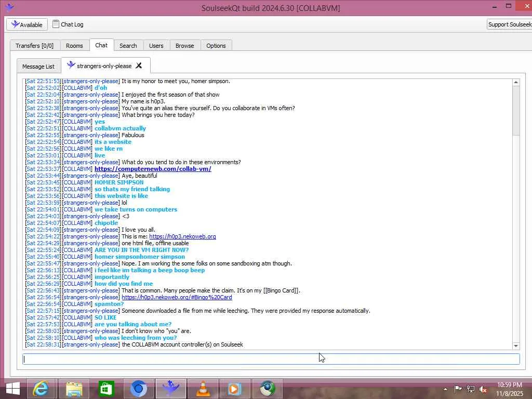Click the message 'ARE YOU IN THE VM RIGHT NOW?'
The width and height of the screenshot is (532, 399).
141,250
